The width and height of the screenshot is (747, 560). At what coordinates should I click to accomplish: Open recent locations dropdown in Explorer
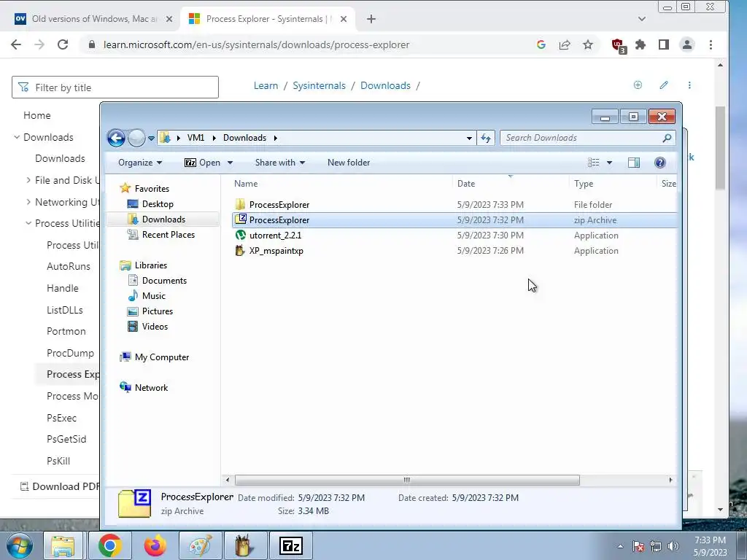coord(151,138)
